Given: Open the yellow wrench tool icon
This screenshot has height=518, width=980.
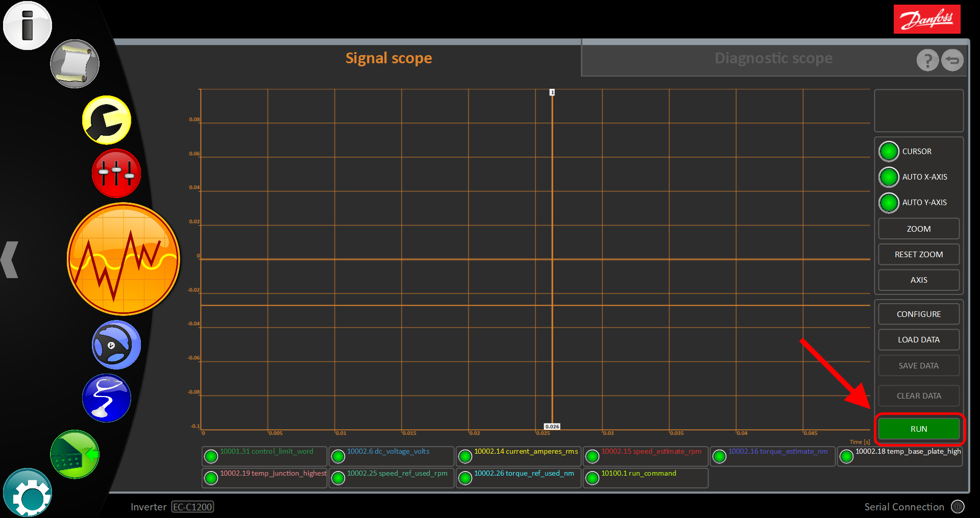Looking at the screenshot, I should pyautogui.click(x=107, y=120).
